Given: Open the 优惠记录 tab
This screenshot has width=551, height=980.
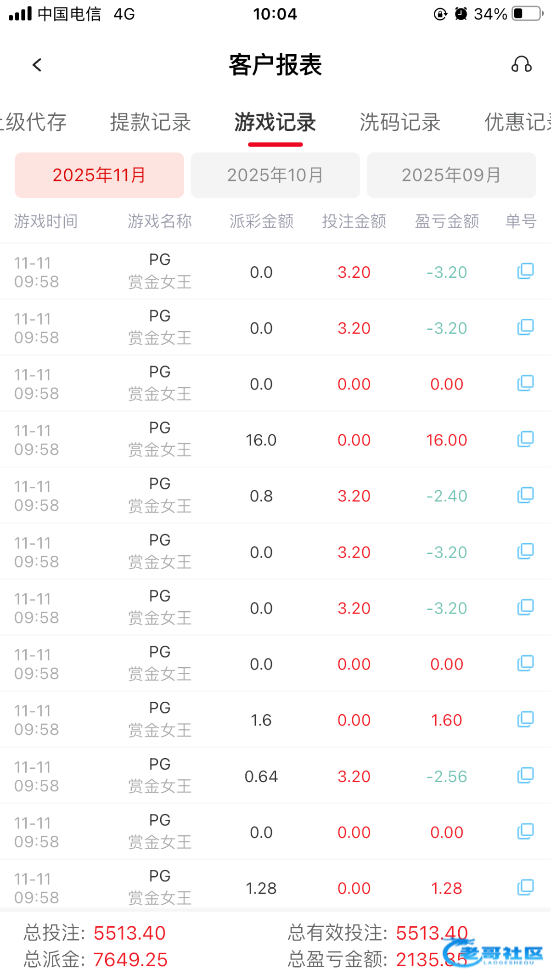Looking at the screenshot, I should click(517, 122).
